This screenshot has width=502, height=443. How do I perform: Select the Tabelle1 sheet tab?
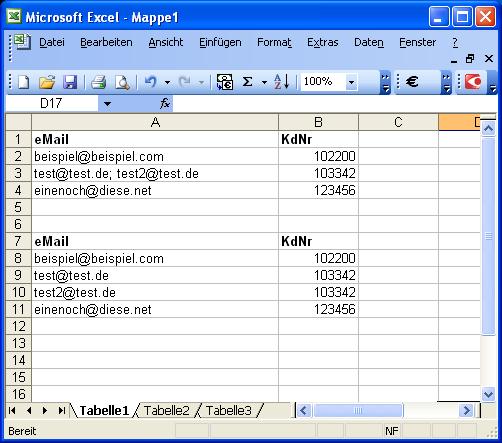[104, 410]
